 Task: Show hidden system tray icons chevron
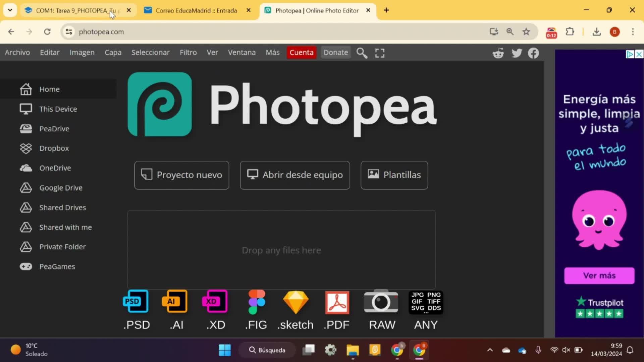490,350
